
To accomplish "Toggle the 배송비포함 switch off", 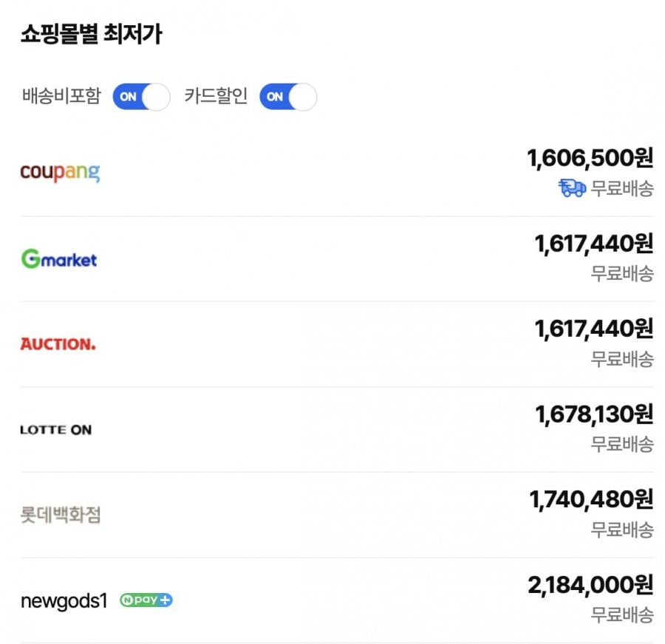I will [x=141, y=97].
